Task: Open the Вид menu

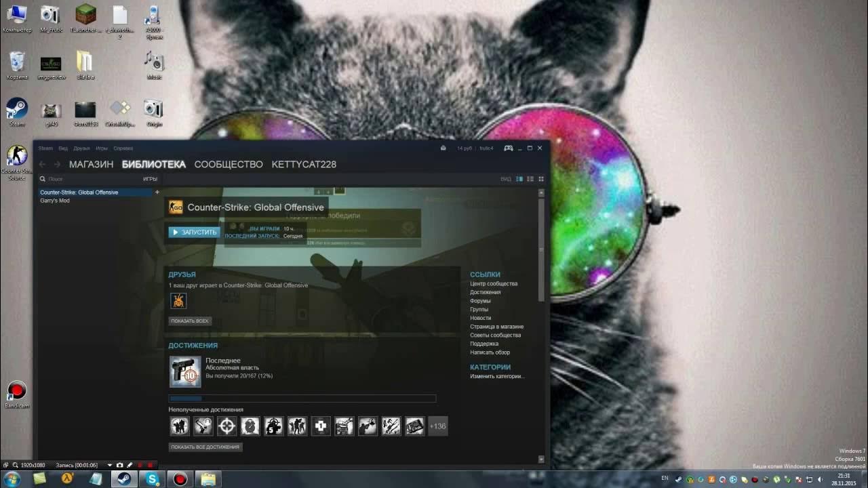Action: [63, 148]
